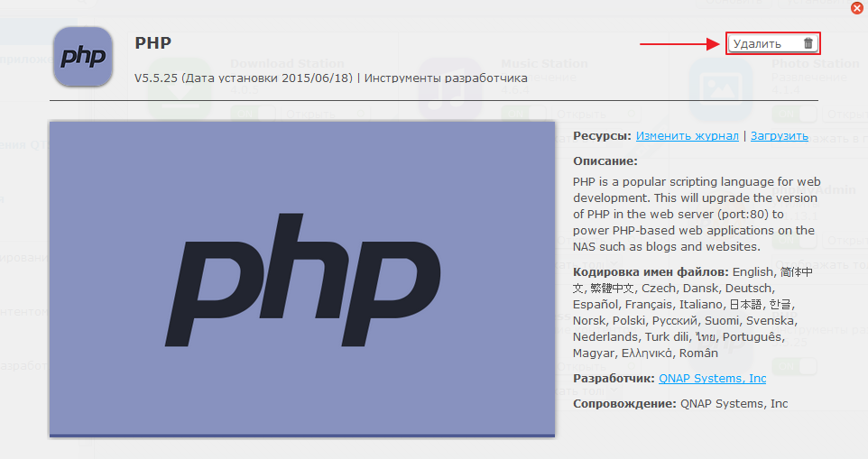Click the large PHP logo image
This screenshot has height=459, width=868.
point(302,280)
